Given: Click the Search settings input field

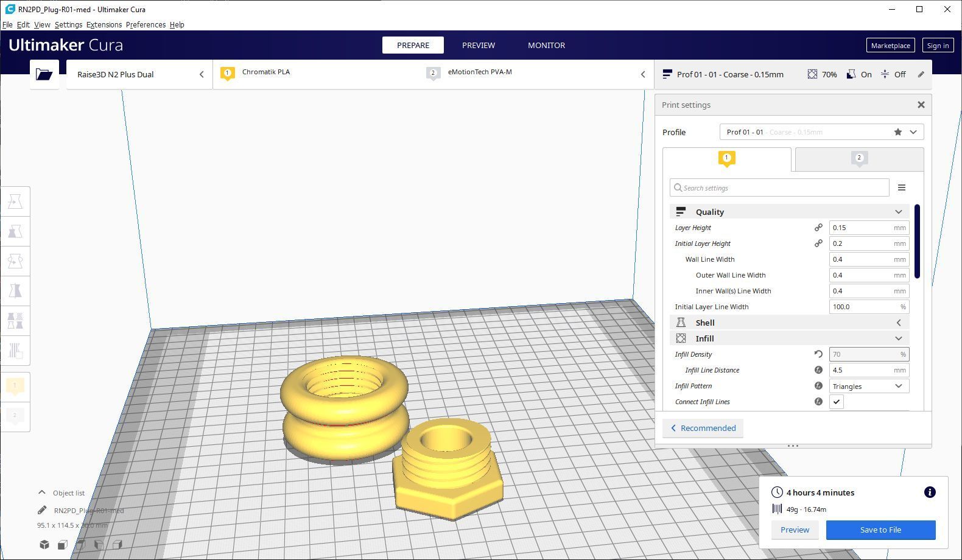Looking at the screenshot, I should 779,187.
